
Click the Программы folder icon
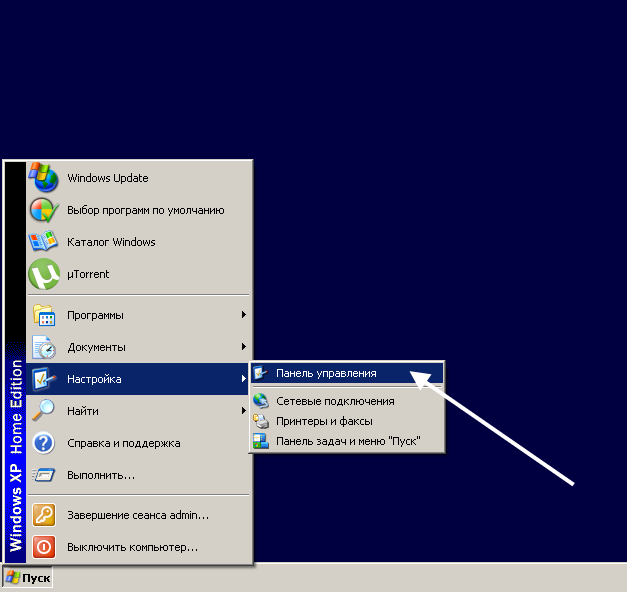click(x=44, y=315)
